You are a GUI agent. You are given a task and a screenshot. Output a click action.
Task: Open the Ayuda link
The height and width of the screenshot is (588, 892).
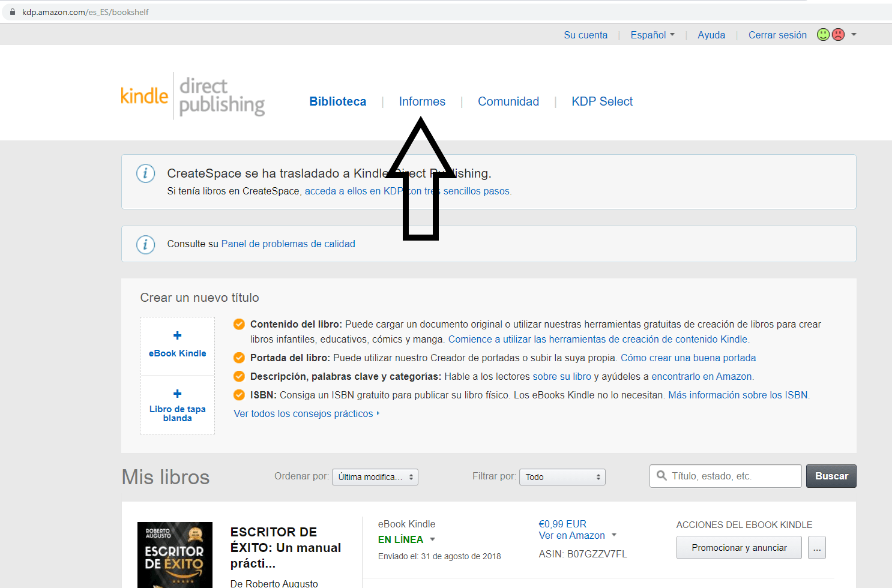[x=711, y=35]
